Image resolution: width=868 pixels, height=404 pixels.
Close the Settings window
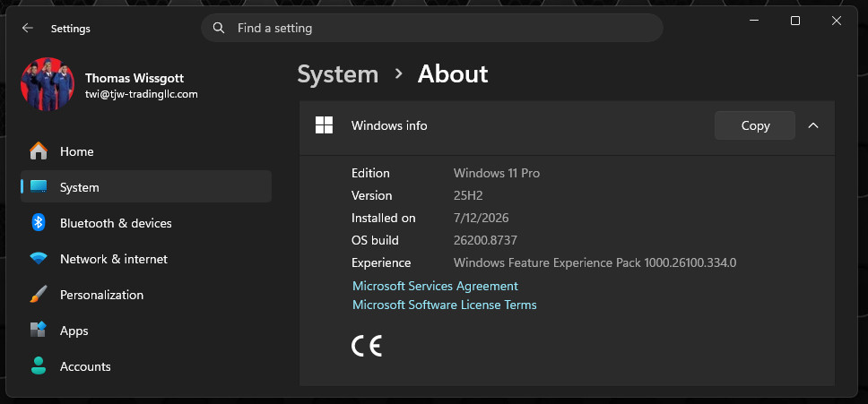[x=837, y=21]
